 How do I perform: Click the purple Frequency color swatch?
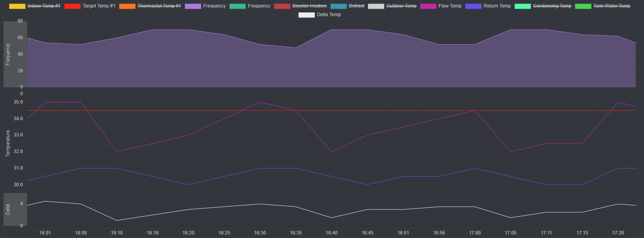[x=193, y=6]
